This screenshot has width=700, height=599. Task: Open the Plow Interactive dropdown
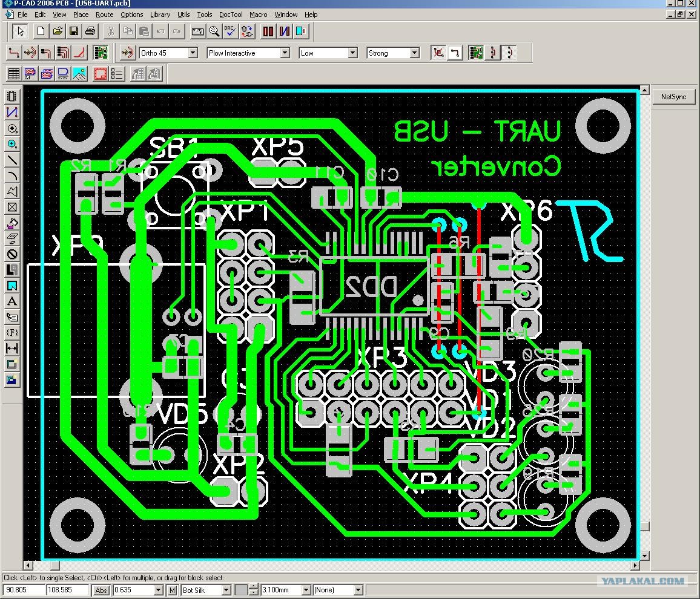[x=285, y=53]
